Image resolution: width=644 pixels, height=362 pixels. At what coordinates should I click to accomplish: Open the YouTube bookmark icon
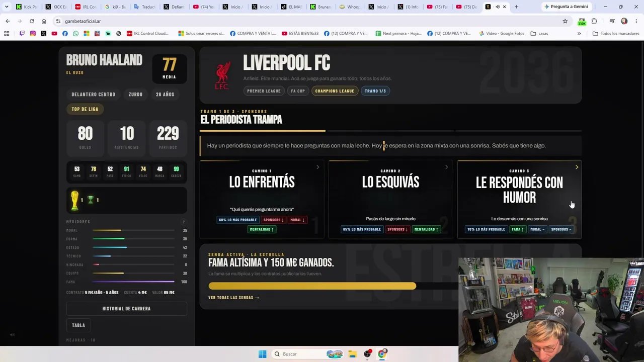coord(54,34)
